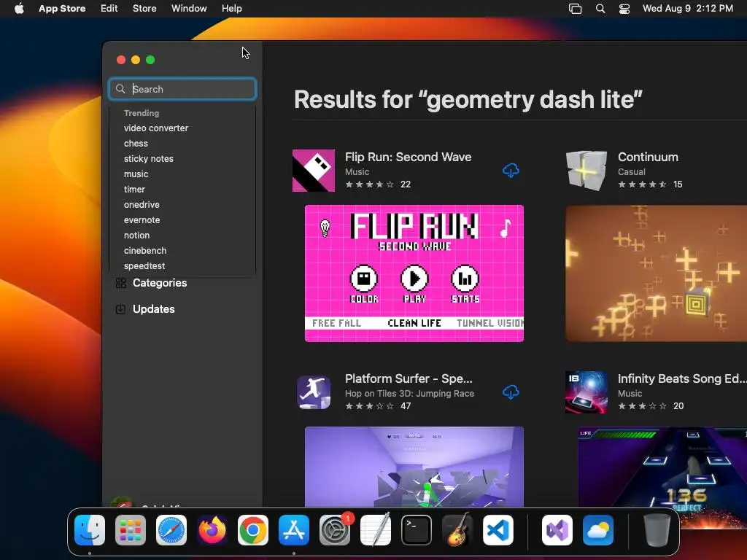747x560 pixels.
Task: View Flip Run screenshot preview
Action: coord(414,273)
